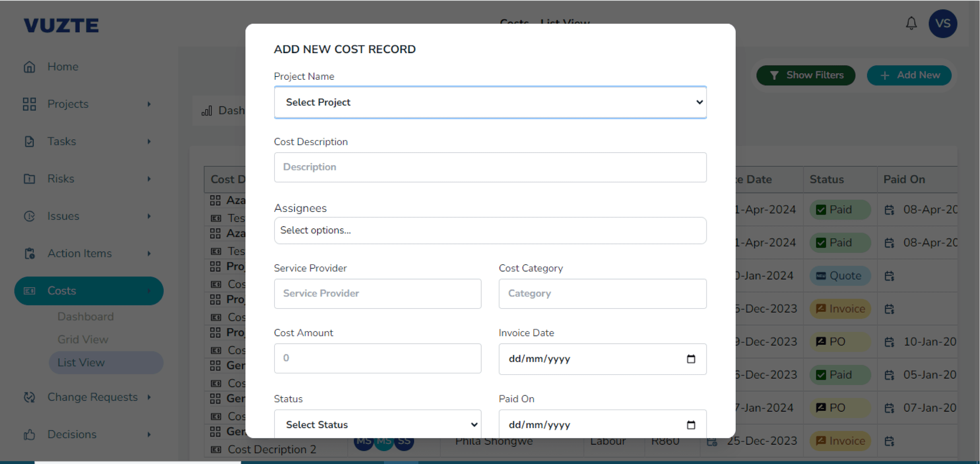Viewport: 980px width, 464px height.
Task: Click the Change Requests icon
Action: pos(30,397)
